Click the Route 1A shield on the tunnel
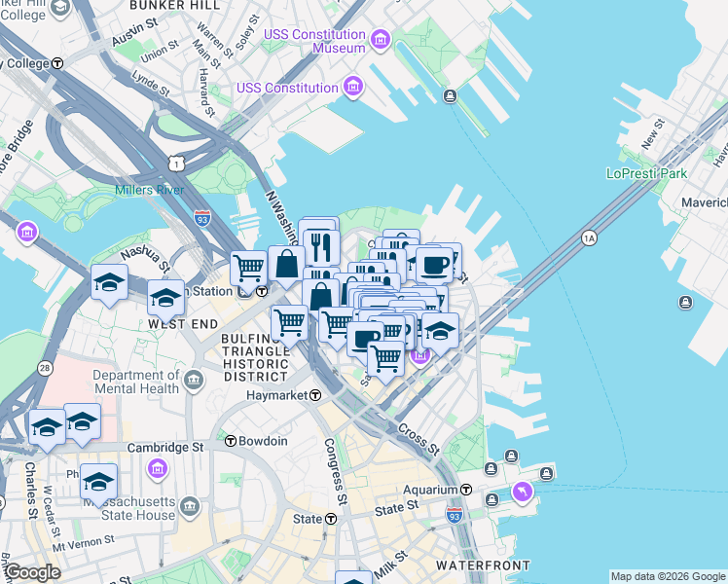 [589, 238]
